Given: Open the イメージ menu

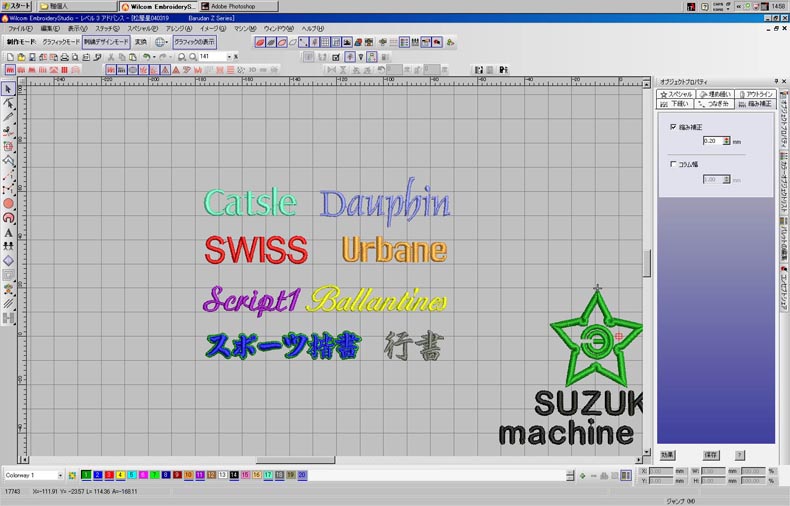Looking at the screenshot, I should [x=213, y=29].
